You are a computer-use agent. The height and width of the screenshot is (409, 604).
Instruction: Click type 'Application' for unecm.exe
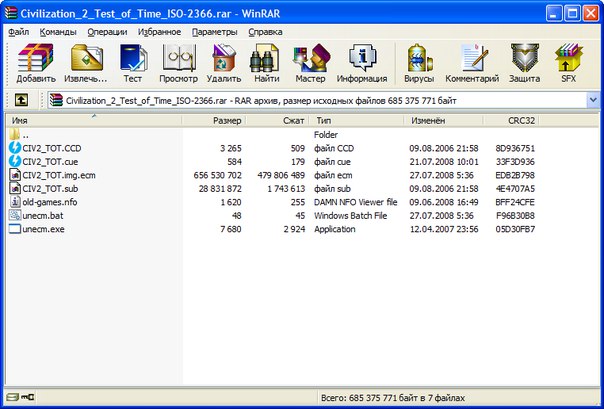[x=335, y=229]
